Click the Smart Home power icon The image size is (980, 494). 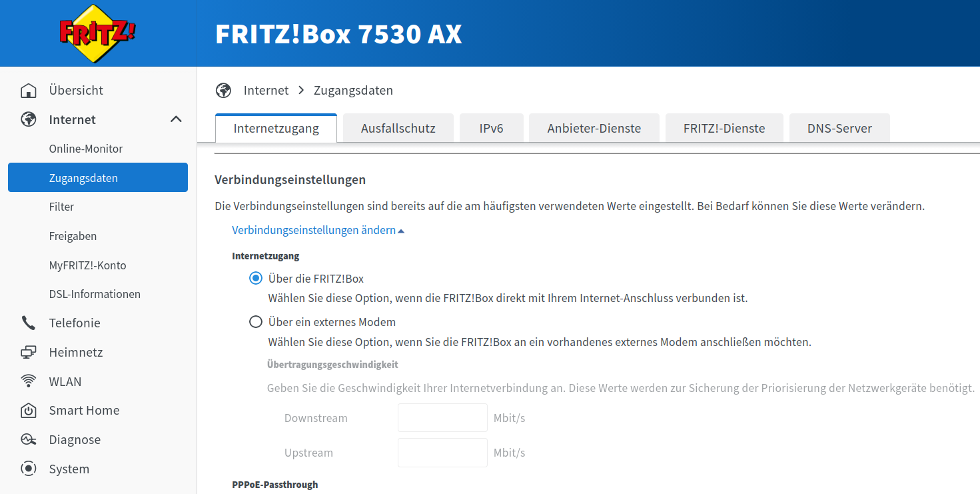29,411
